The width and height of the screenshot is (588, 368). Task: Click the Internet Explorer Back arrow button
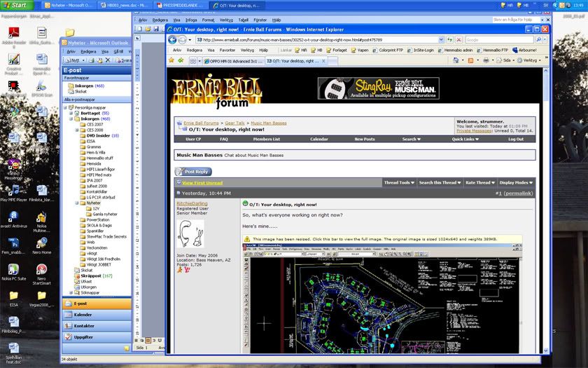[x=172, y=39]
